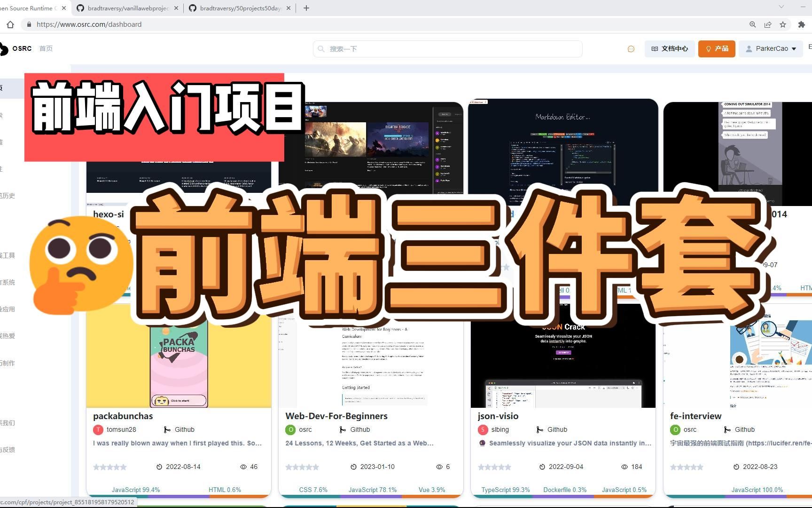The height and width of the screenshot is (508, 812).
Task: Click Github icon on json-visio card
Action: [x=539, y=429]
